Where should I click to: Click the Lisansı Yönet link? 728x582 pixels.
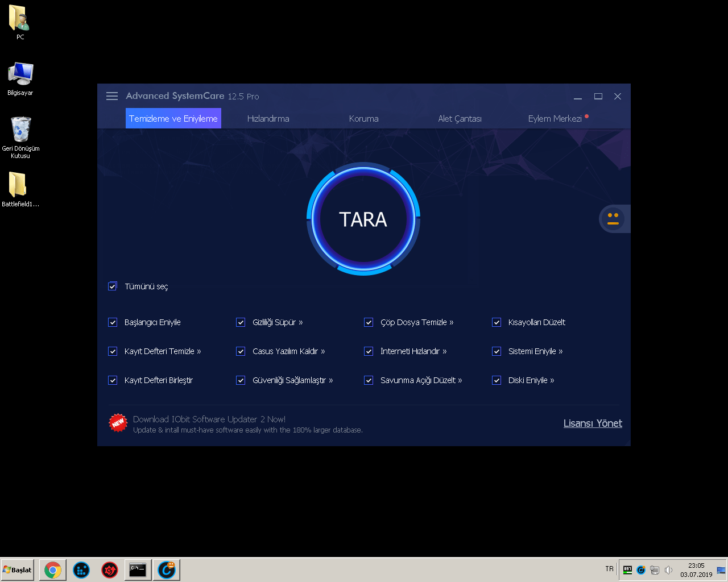593,423
